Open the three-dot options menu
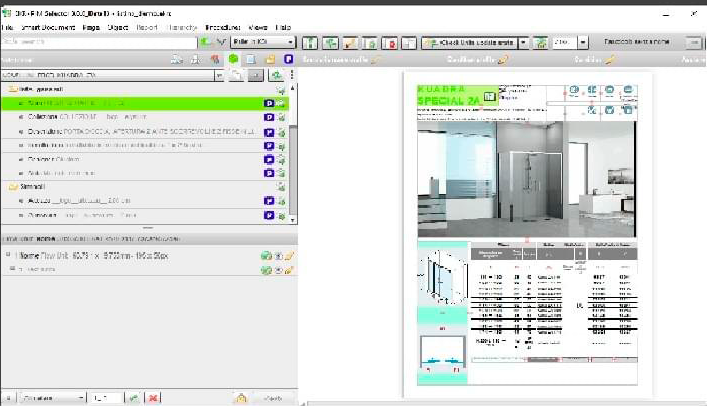This screenshot has width=707, height=406. tap(292, 75)
